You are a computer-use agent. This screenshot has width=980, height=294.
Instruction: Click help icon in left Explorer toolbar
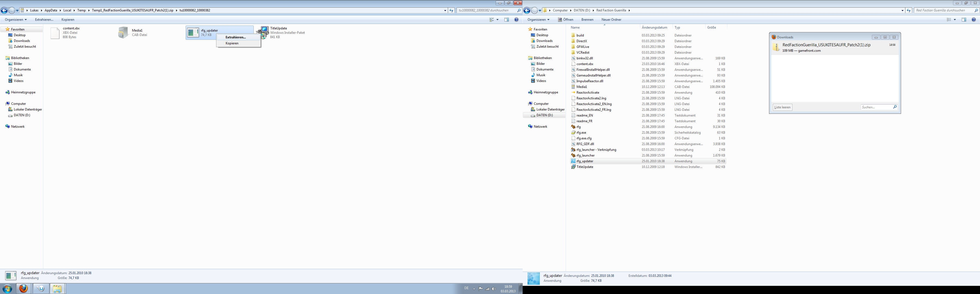click(516, 20)
